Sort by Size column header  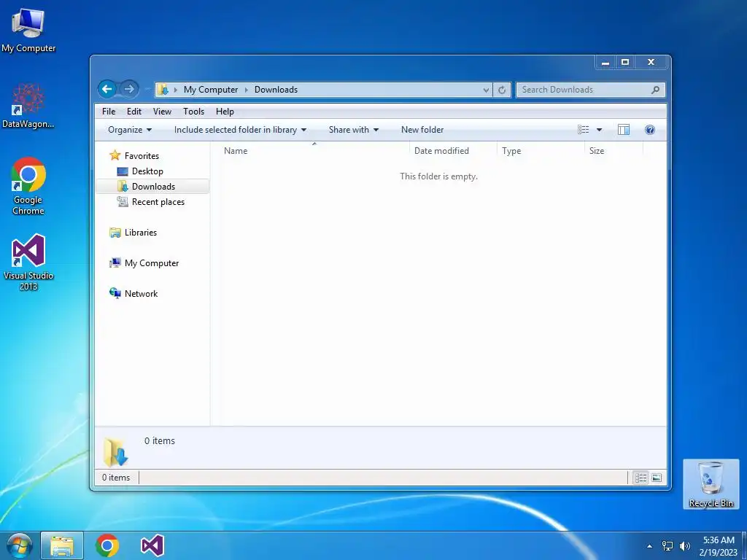pos(614,150)
